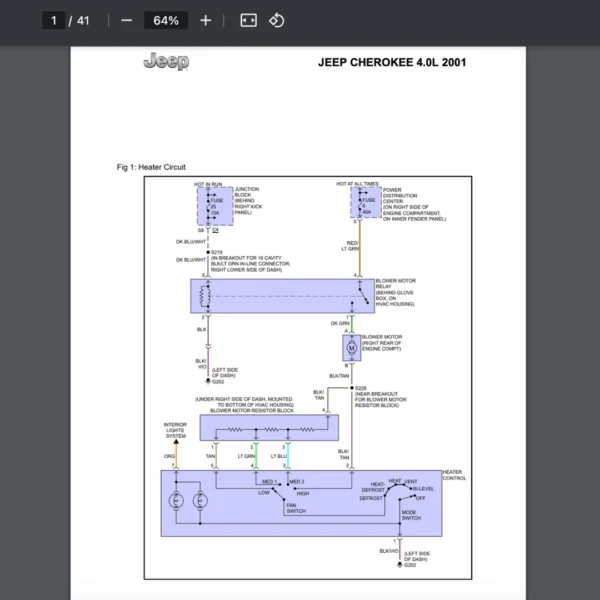Click the power distribution center fuse box
The height and width of the screenshot is (600, 600).
[x=362, y=203]
